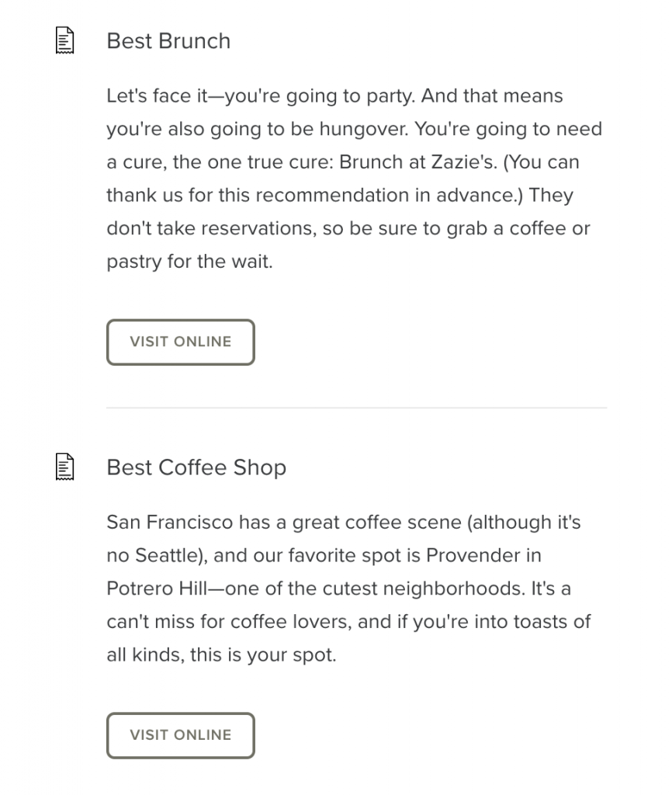Click the San Francisco text in coffee paragraph

tap(170, 522)
